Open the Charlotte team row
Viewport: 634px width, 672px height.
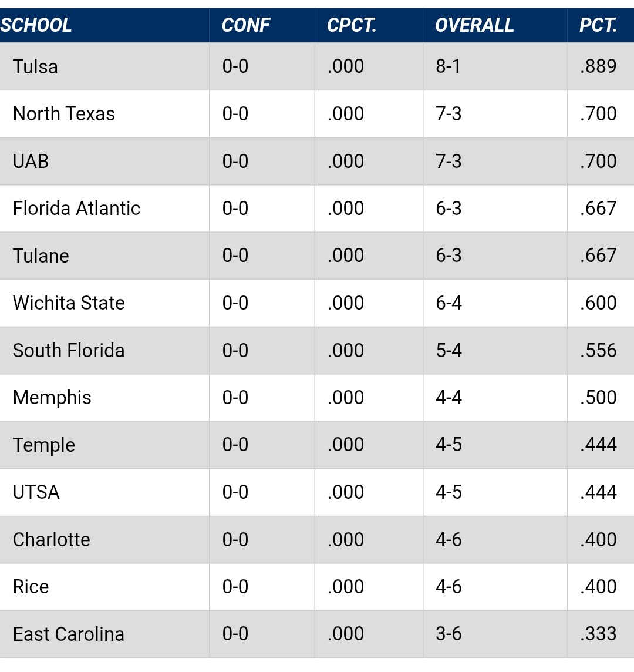point(52,540)
